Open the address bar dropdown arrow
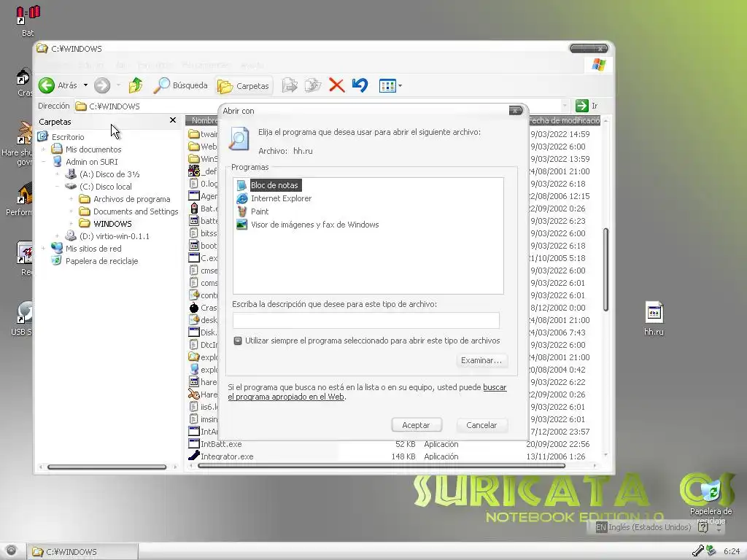This screenshot has height=560, width=747. [565, 106]
